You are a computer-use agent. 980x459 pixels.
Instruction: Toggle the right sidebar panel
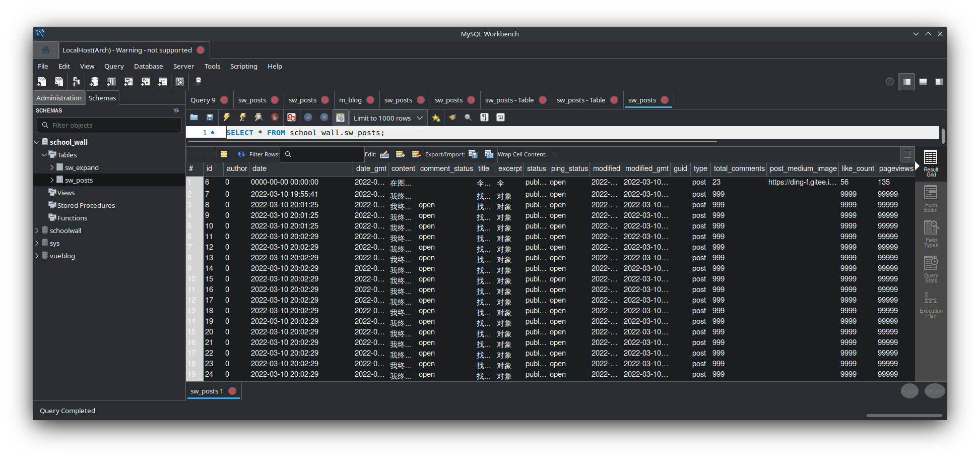[x=939, y=81]
